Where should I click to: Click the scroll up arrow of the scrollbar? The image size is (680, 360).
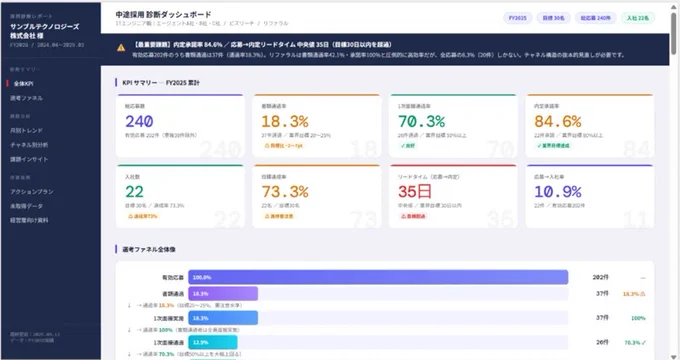click(x=674, y=6)
